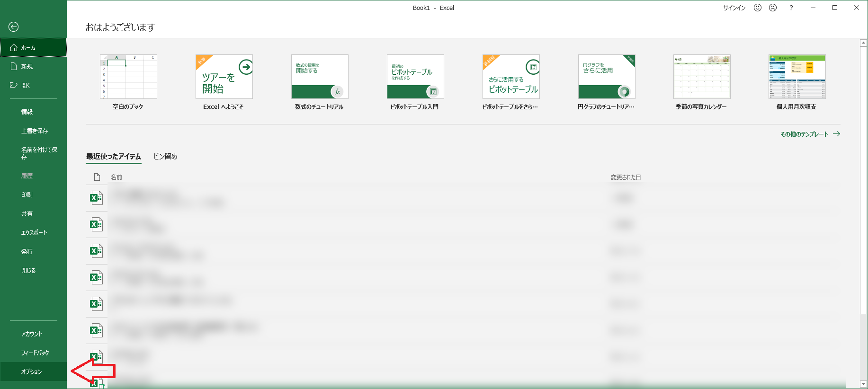Open help with the question mark icon
Viewport: 868px width, 389px height.
[x=791, y=8]
